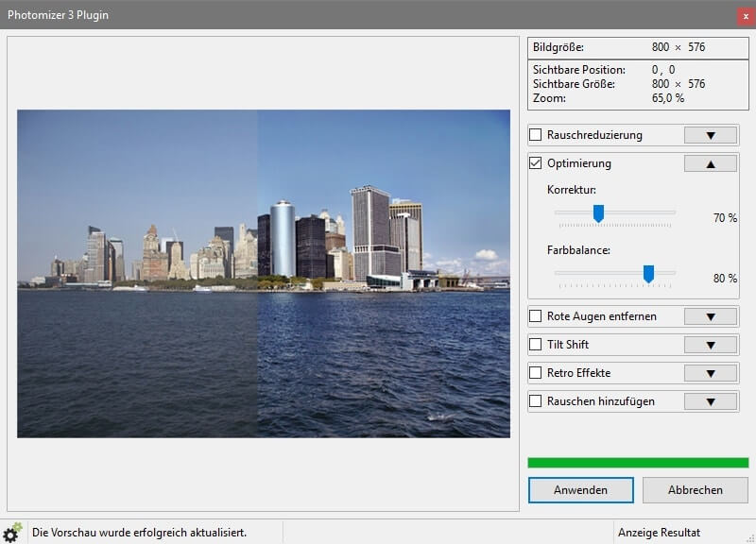Click the skyline preview image
Screen dimensions: 756x544
(x=264, y=273)
